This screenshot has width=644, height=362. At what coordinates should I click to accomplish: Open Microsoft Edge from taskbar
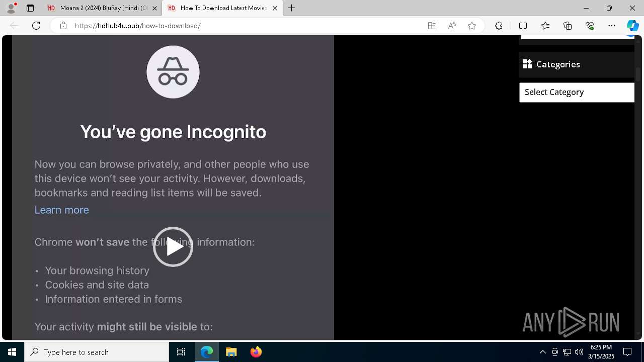(x=207, y=352)
